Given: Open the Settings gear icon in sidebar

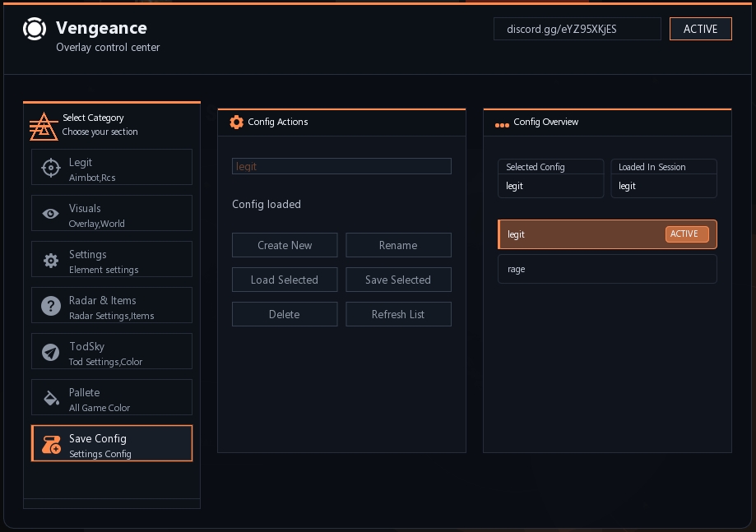Looking at the screenshot, I should 51,260.
